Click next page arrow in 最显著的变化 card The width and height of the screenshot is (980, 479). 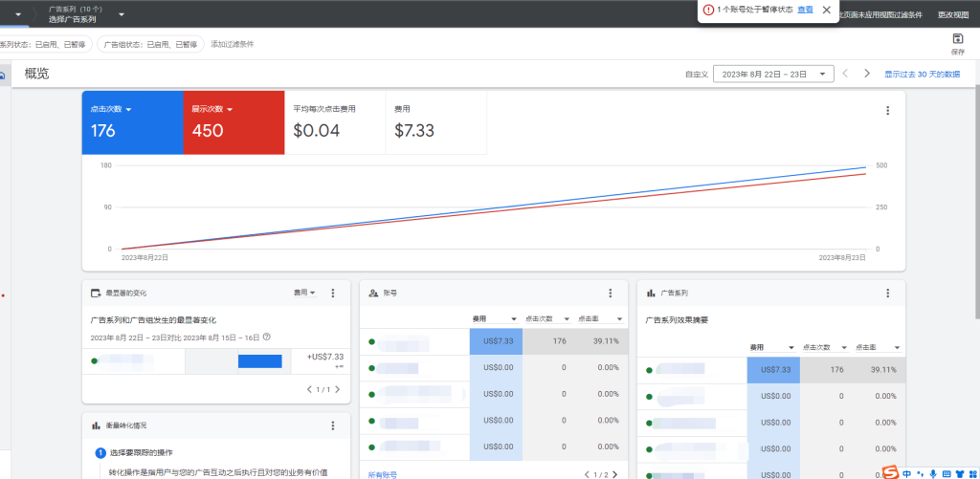click(338, 390)
